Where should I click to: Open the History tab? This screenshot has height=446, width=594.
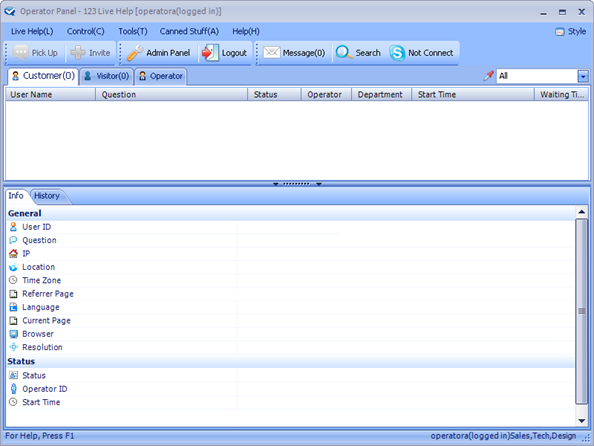47,196
